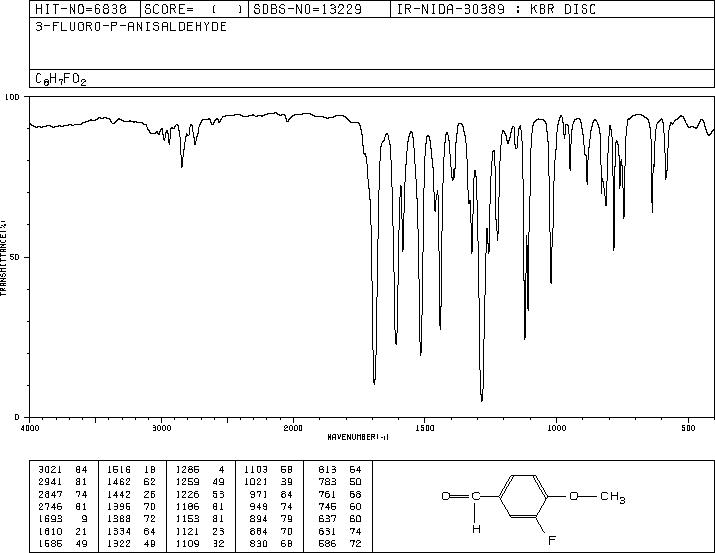The width and height of the screenshot is (715, 553).
Task: Select peak table entry 1021
Action: (x=256, y=482)
